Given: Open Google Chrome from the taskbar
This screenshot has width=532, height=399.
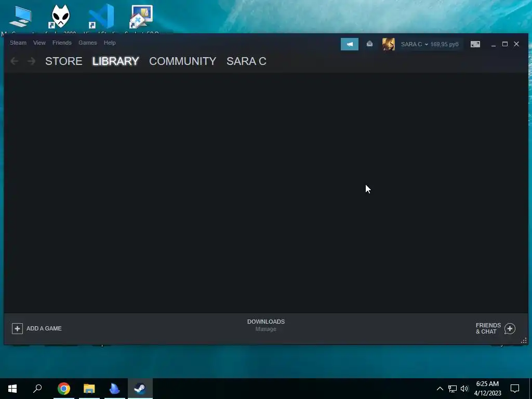Looking at the screenshot, I should point(64,389).
